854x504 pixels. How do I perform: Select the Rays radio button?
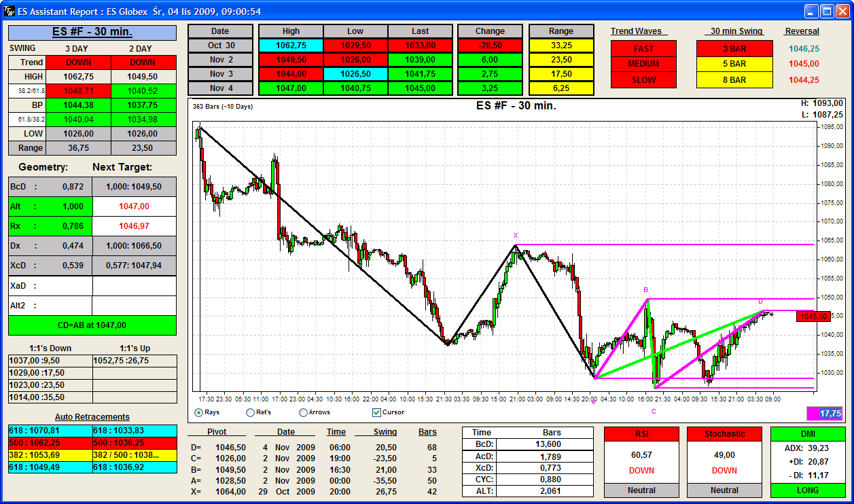click(199, 412)
